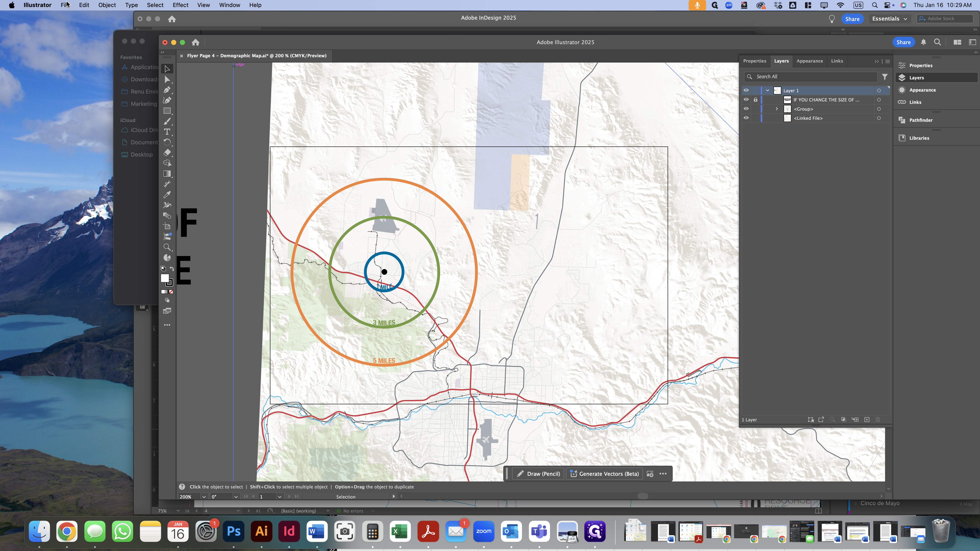Switch to the Links tab
Viewport: 980px width, 551px height.
[x=837, y=61]
